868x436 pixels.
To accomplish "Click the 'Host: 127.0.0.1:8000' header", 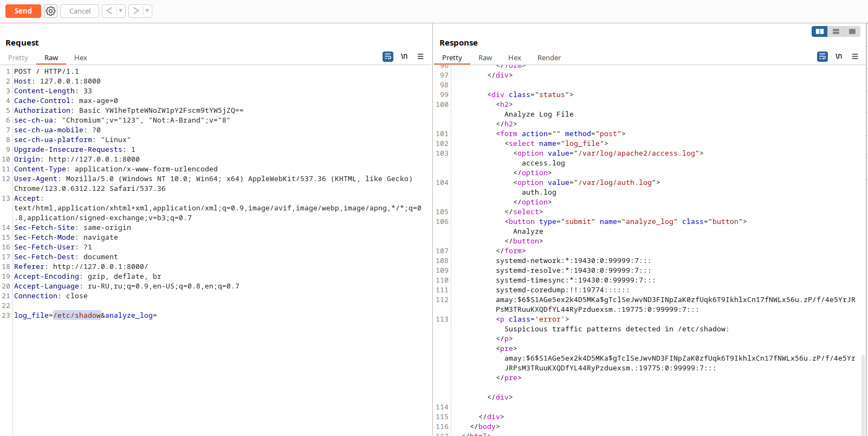I will point(57,81).
